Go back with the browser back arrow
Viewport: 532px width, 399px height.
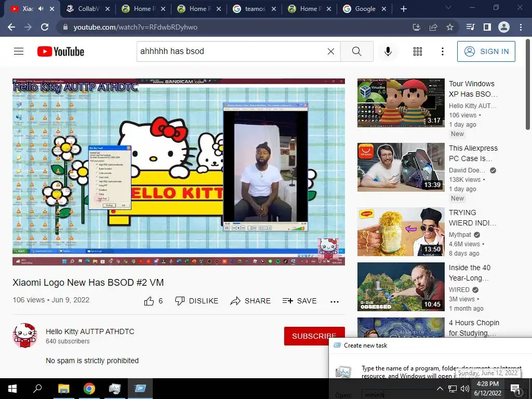[x=11, y=27]
